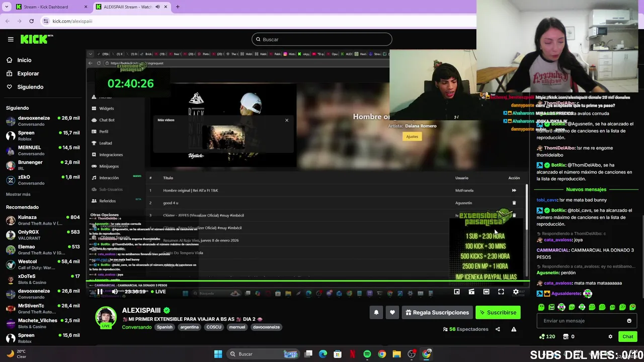The width and height of the screenshot is (644, 362).
Task: Reload the page in browser
Action: (31, 21)
